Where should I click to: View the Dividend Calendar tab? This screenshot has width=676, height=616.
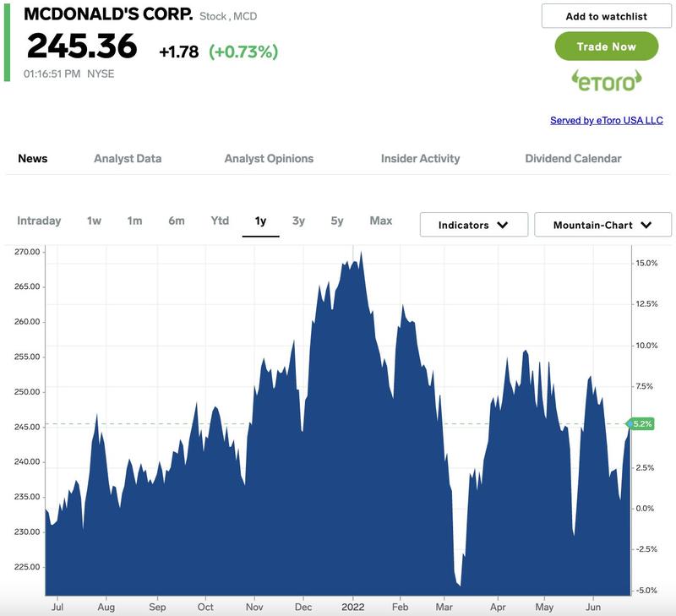pos(573,158)
